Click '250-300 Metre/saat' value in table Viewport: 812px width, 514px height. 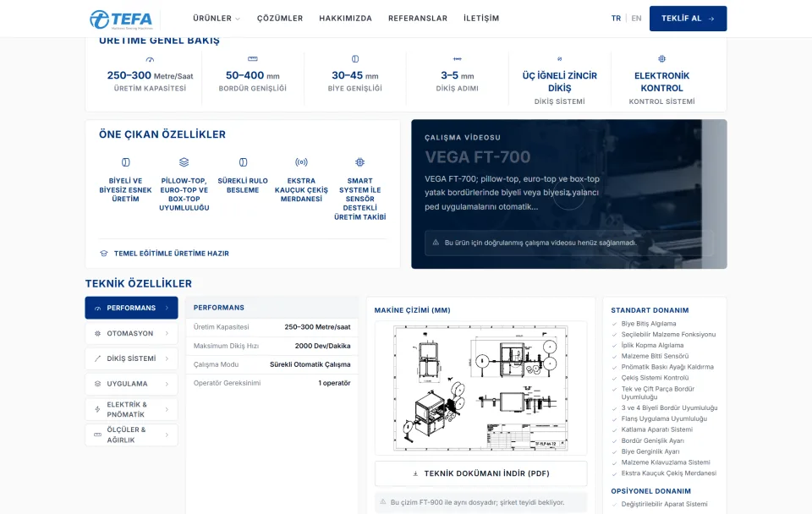click(317, 327)
